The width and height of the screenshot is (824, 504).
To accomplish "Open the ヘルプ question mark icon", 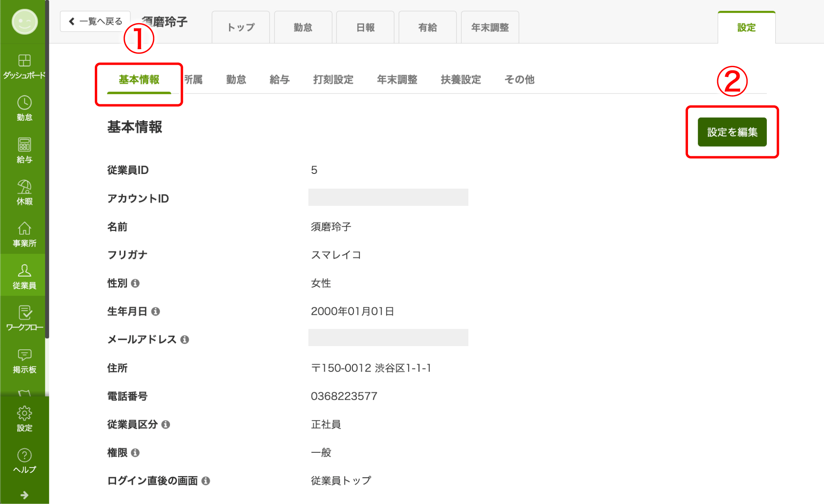I will click(24, 455).
